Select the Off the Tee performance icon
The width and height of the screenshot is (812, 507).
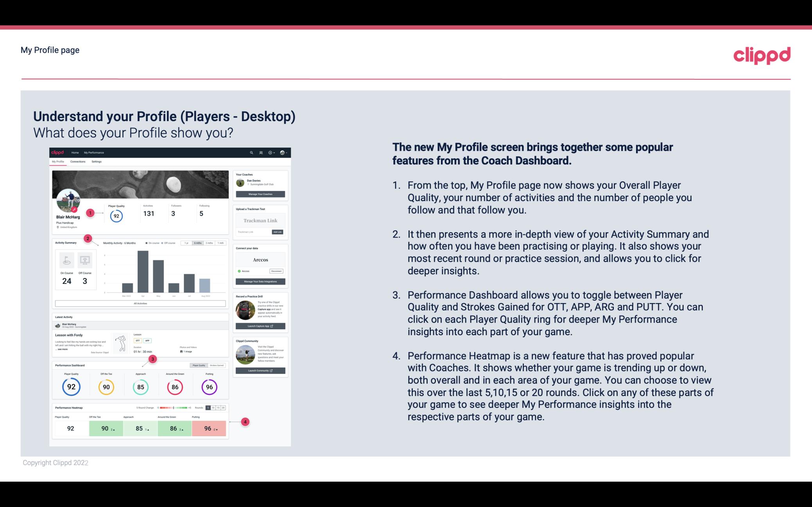tap(106, 387)
